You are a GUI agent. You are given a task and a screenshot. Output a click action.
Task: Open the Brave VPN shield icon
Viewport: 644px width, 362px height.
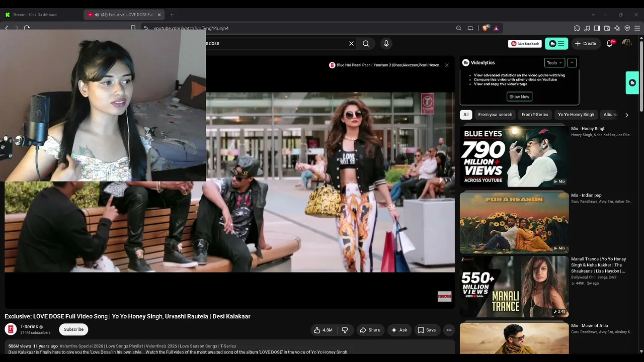627,28
